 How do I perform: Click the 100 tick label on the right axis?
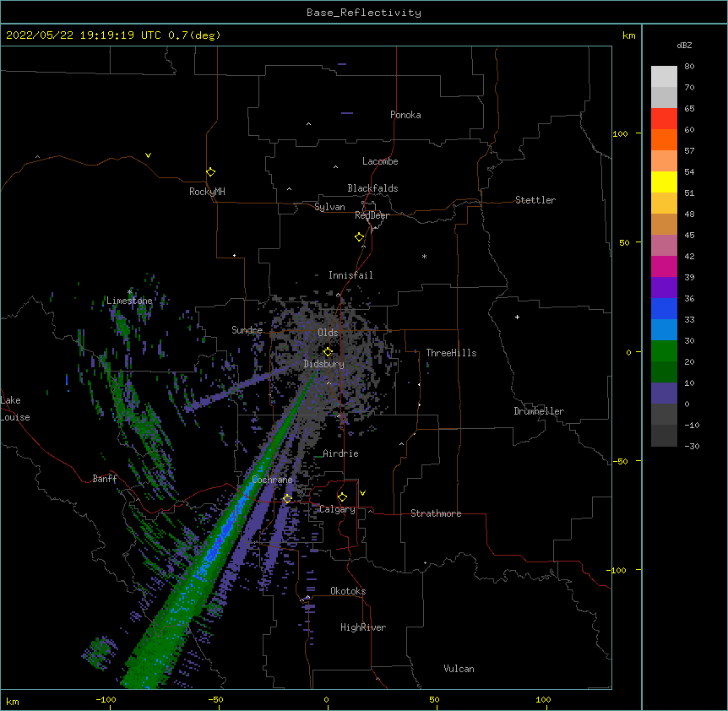(620, 133)
